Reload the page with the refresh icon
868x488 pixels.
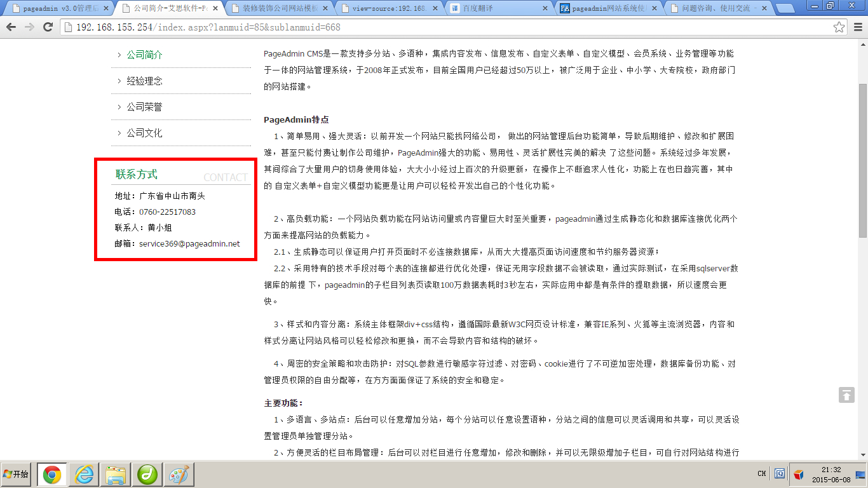48,27
